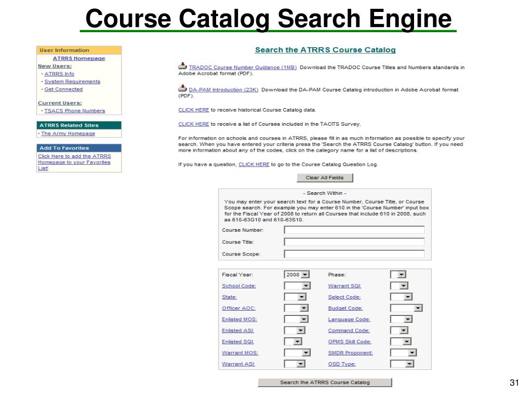This screenshot has width=532, height=399.
Task: Open the State dropdown
Action: [295, 297]
